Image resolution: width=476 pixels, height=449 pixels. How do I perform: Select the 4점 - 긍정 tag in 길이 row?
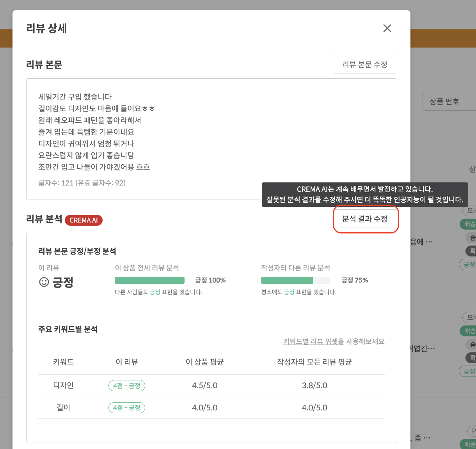(126, 408)
